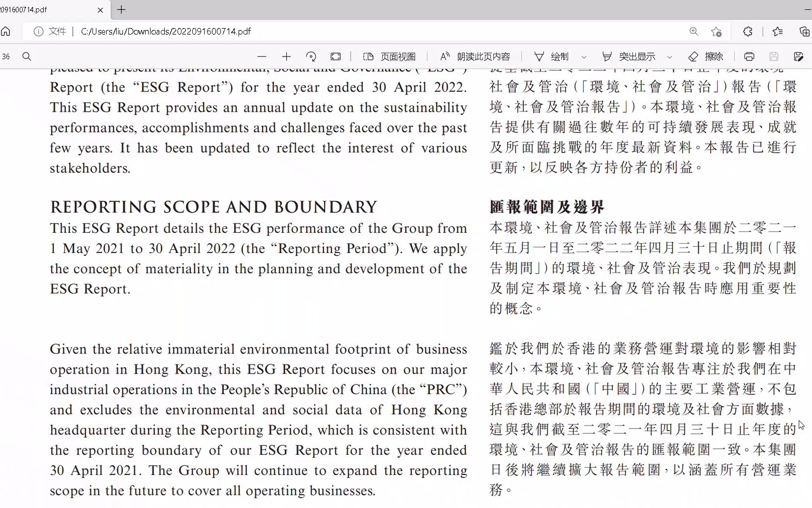Click the Chinese heading 匯報範圍及邊界
812x508 pixels.
pos(547,207)
